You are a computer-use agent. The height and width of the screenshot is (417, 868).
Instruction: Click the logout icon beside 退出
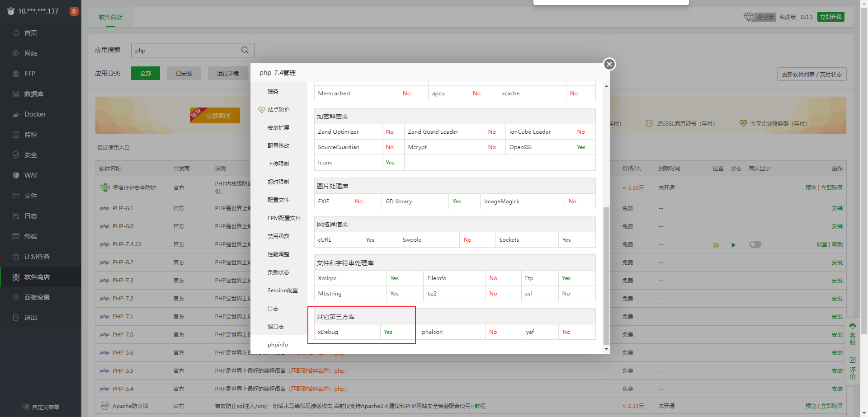click(16, 318)
